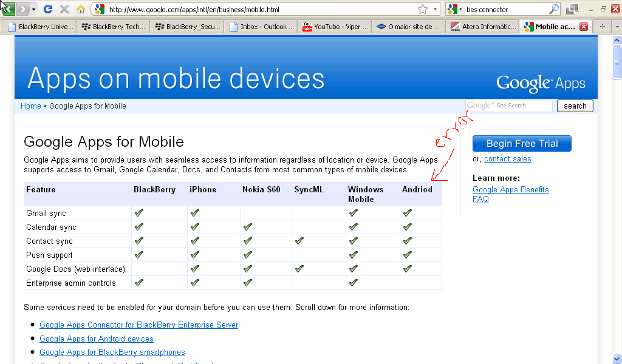Click the browser back arrow button
The height and width of the screenshot is (364, 622).
pyautogui.click(x=8, y=8)
